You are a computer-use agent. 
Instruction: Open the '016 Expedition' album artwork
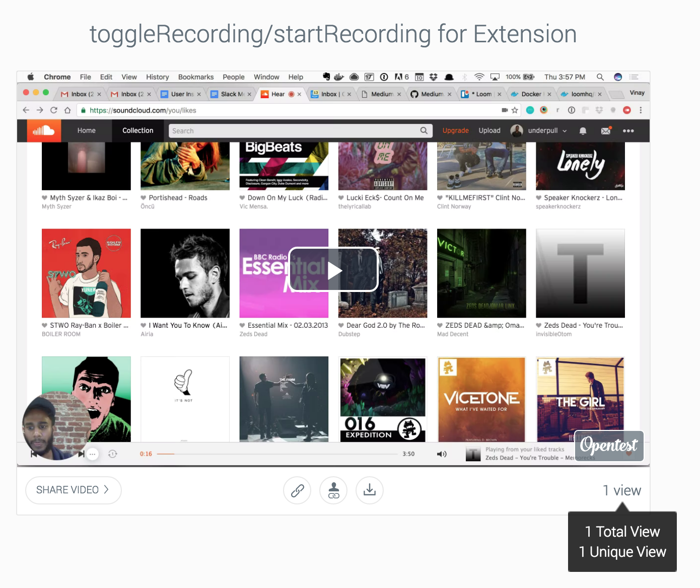[x=383, y=399]
